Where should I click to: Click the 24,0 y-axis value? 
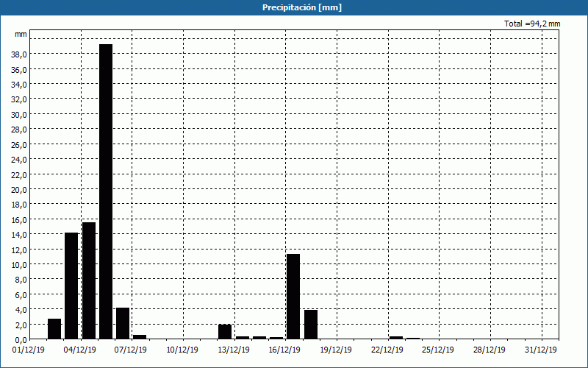pos(19,160)
